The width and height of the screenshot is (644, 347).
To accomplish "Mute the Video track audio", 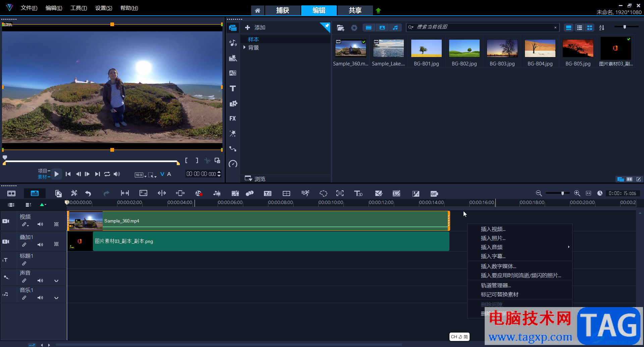I will coord(40,224).
